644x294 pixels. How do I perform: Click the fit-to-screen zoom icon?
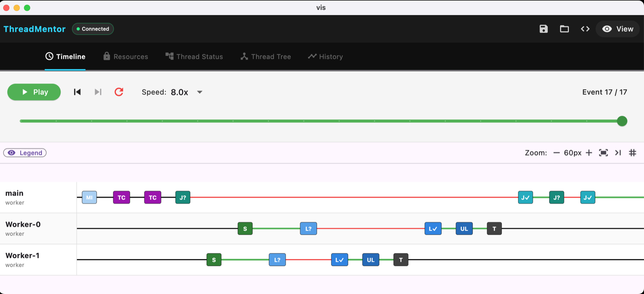[603, 153]
